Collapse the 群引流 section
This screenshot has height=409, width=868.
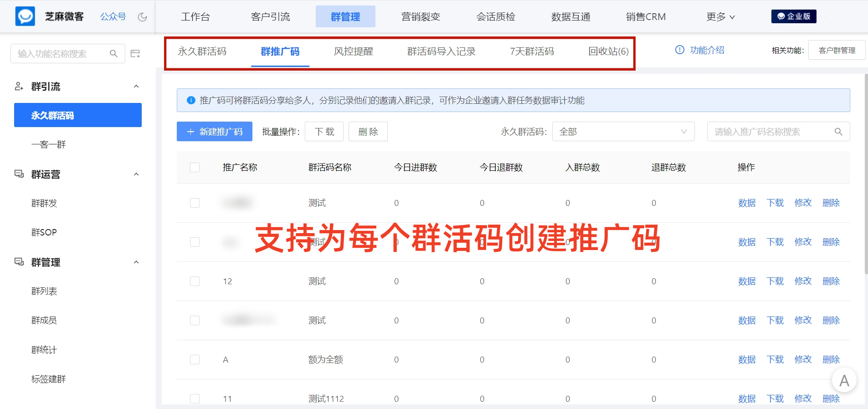click(x=136, y=86)
